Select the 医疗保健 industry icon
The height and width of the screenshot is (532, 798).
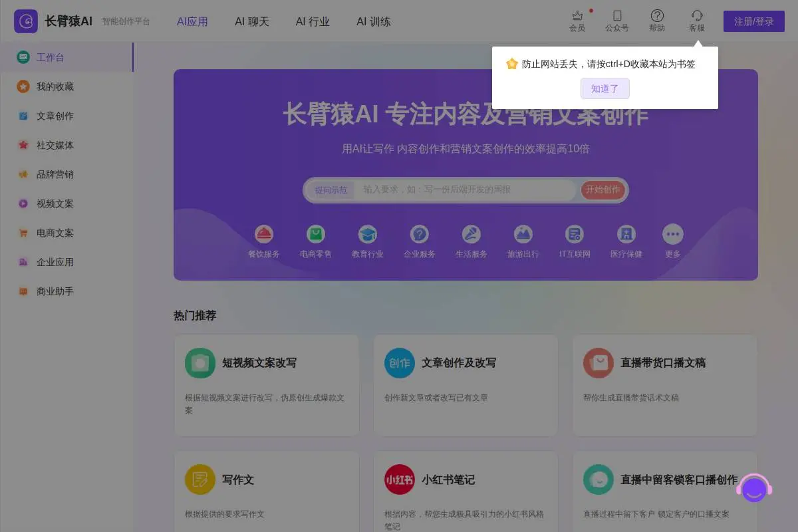coord(626,234)
